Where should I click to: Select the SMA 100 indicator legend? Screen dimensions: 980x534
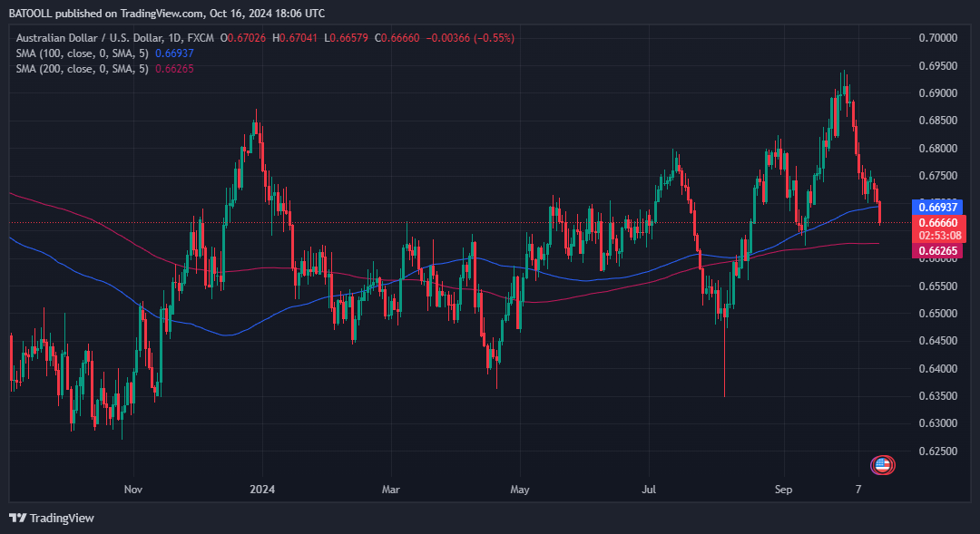click(x=81, y=53)
